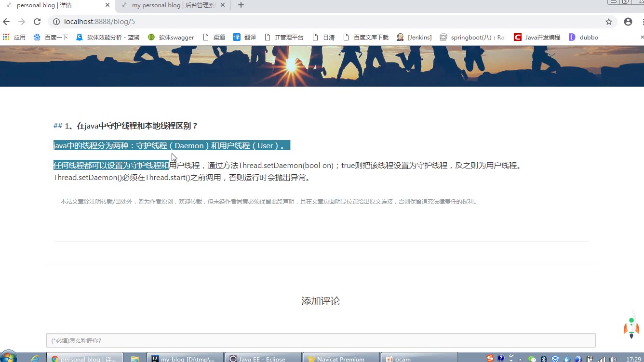The image size is (644, 362).
Task: Click the sunset banner image
Action: (x=322, y=66)
